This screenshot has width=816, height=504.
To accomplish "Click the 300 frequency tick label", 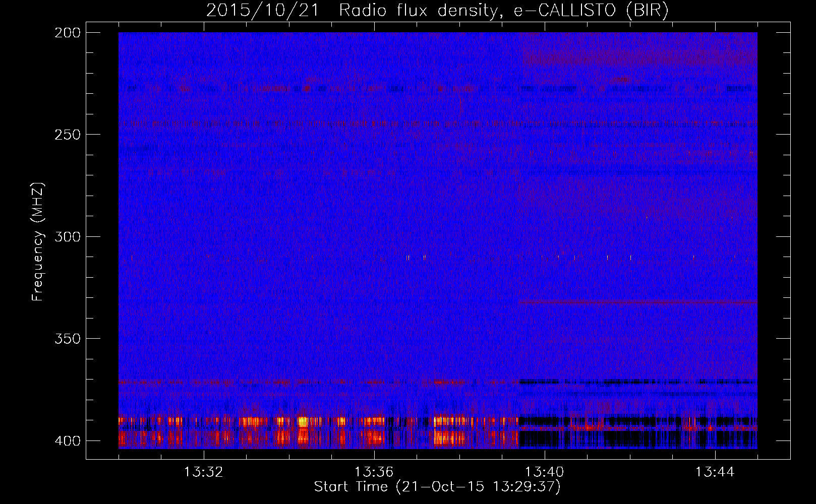I will [x=68, y=236].
